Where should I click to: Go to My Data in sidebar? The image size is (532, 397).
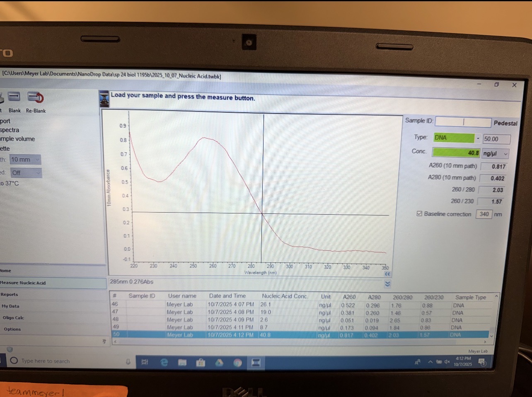click(10, 306)
